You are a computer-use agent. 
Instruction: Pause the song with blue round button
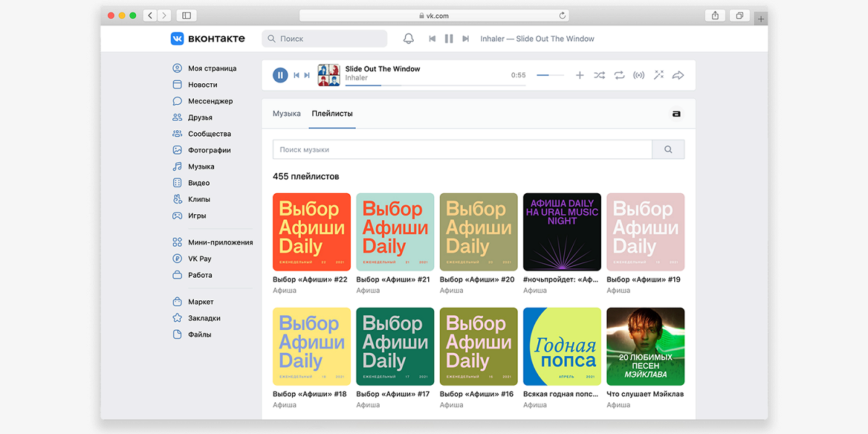click(281, 75)
